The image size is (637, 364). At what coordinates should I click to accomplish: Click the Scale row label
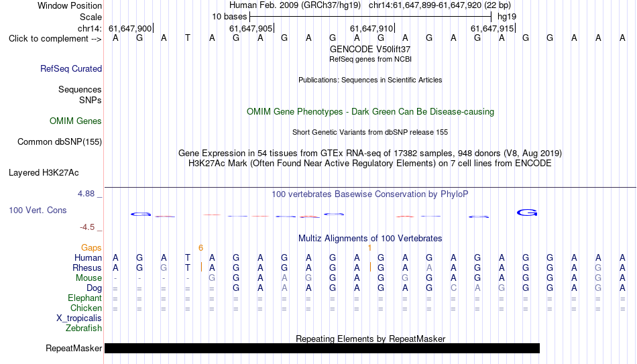click(x=91, y=17)
